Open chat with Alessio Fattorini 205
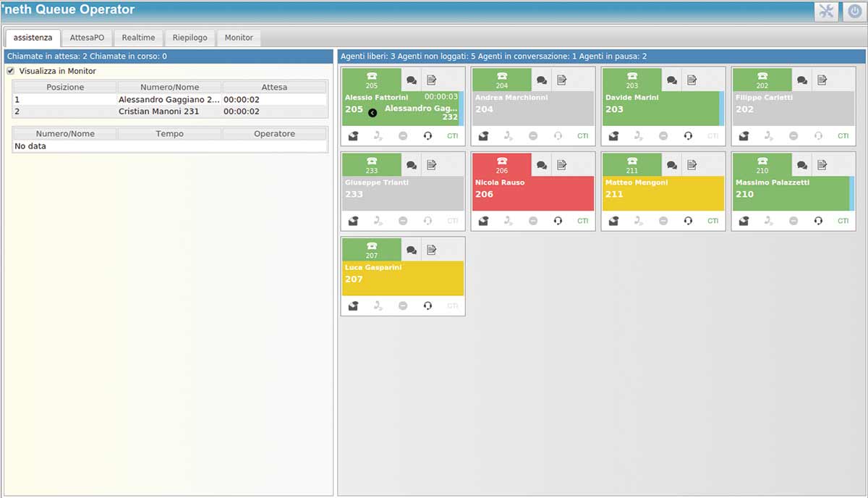 tap(411, 80)
